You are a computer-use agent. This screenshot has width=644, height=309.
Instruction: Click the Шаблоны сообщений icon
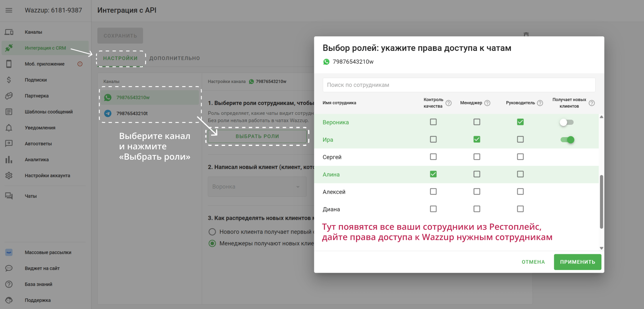tap(9, 112)
